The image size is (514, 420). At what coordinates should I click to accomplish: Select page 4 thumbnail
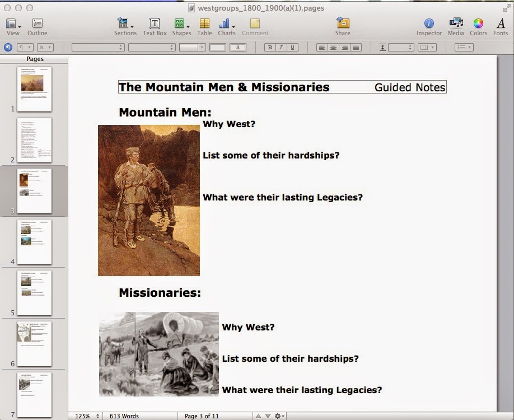34,241
